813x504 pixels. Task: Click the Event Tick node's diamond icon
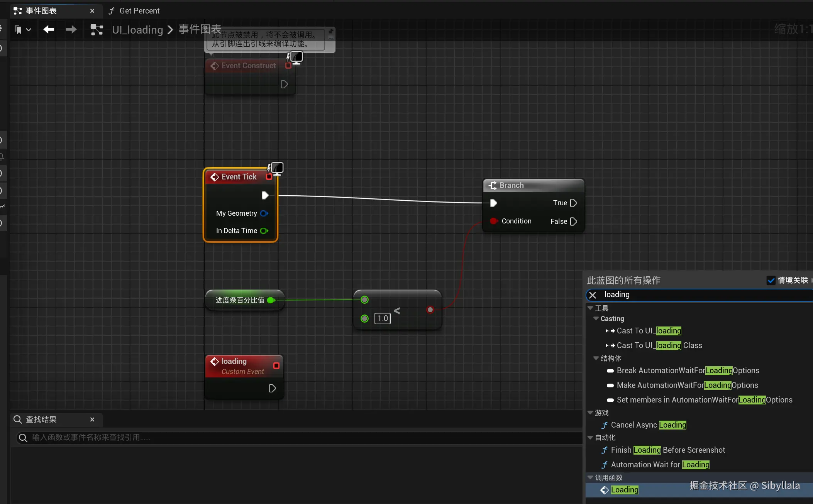point(215,177)
